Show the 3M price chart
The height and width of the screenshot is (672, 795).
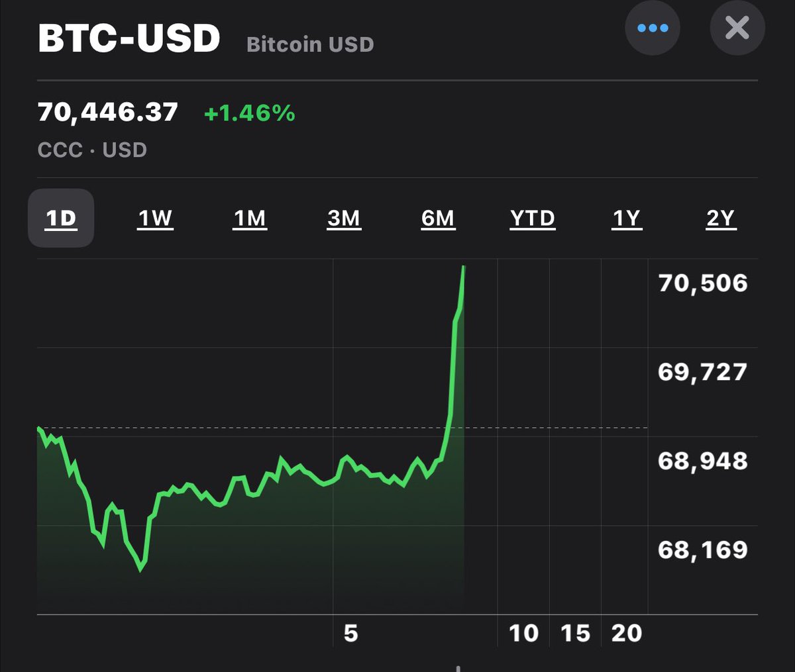coord(344,218)
